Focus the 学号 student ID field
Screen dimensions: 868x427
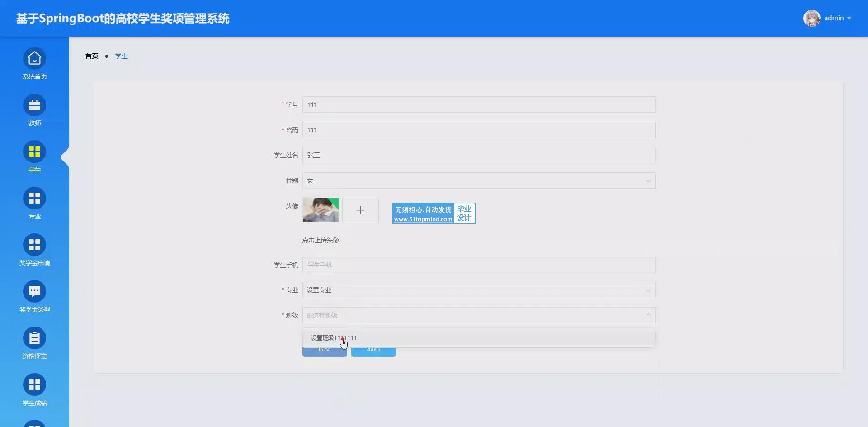(478, 104)
